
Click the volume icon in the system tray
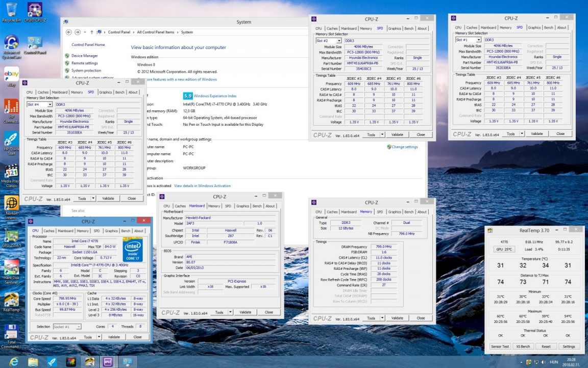coord(544,362)
